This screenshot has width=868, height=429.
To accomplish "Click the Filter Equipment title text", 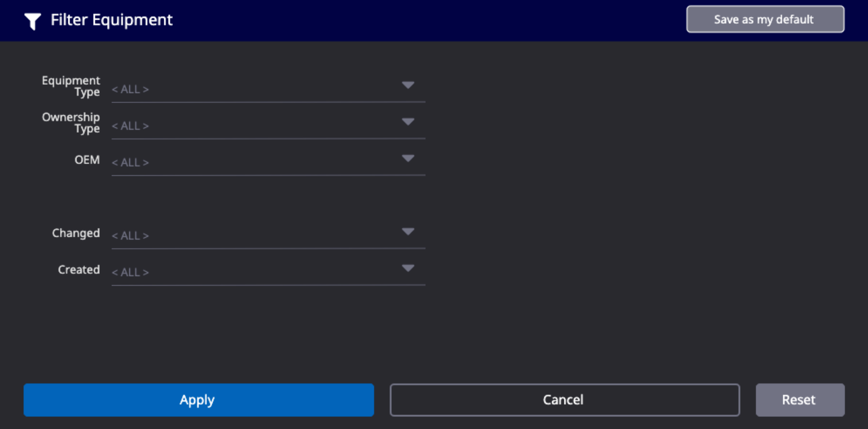I will point(111,20).
